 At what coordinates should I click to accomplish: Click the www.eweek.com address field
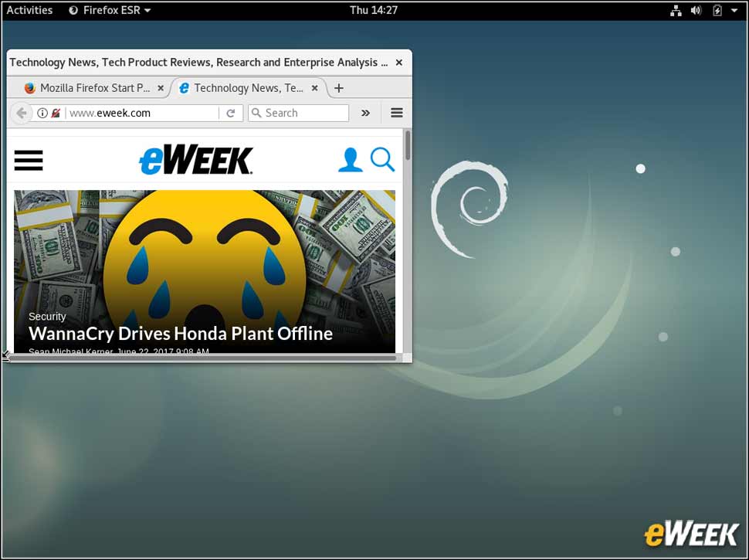142,114
